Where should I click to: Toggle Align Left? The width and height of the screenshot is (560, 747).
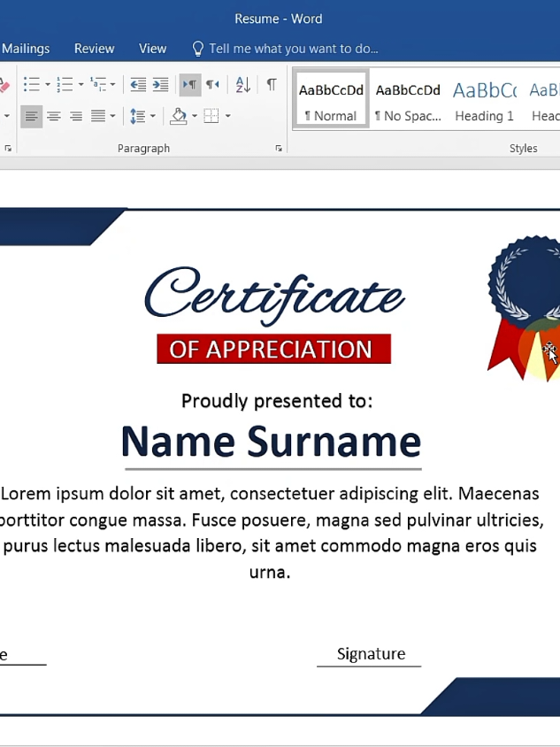pyautogui.click(x=32, y=116)
